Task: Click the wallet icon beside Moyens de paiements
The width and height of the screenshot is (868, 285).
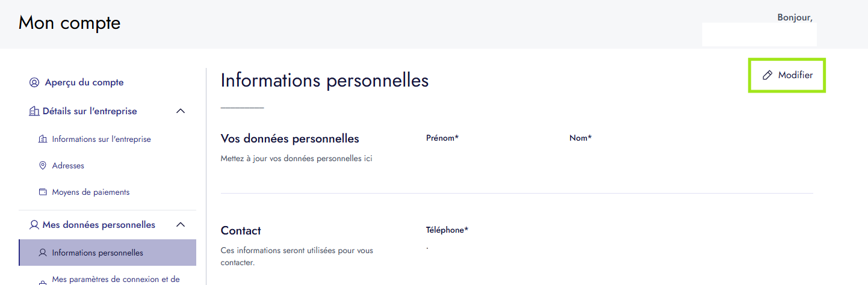Action: 43,192
